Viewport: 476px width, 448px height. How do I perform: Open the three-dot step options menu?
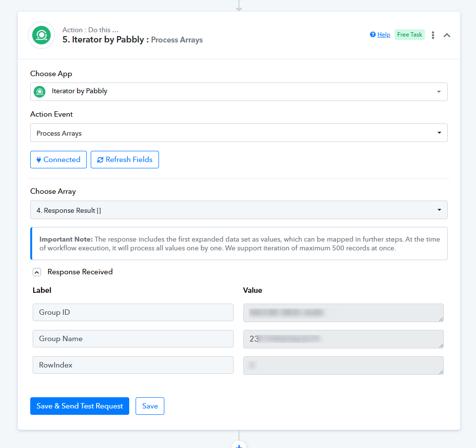(433, 35)
